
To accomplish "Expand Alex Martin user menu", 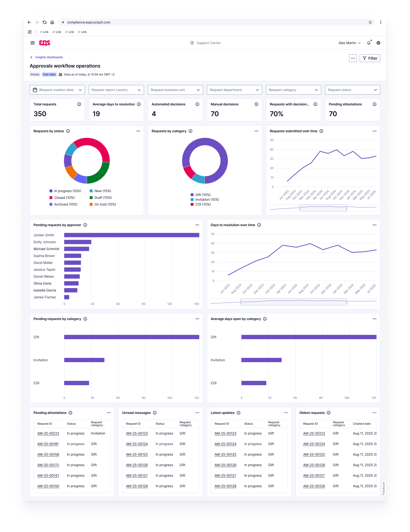I will pyautogui.click(x=349, y=43).
